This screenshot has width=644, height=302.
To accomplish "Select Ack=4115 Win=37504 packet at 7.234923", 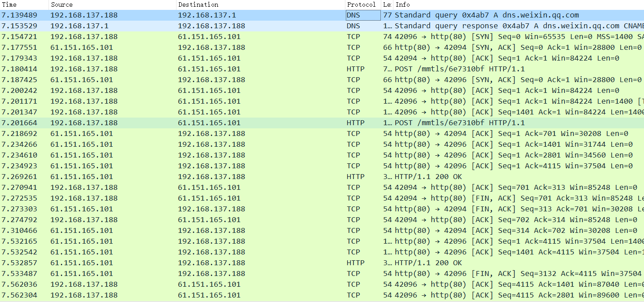I will point(322,166).
